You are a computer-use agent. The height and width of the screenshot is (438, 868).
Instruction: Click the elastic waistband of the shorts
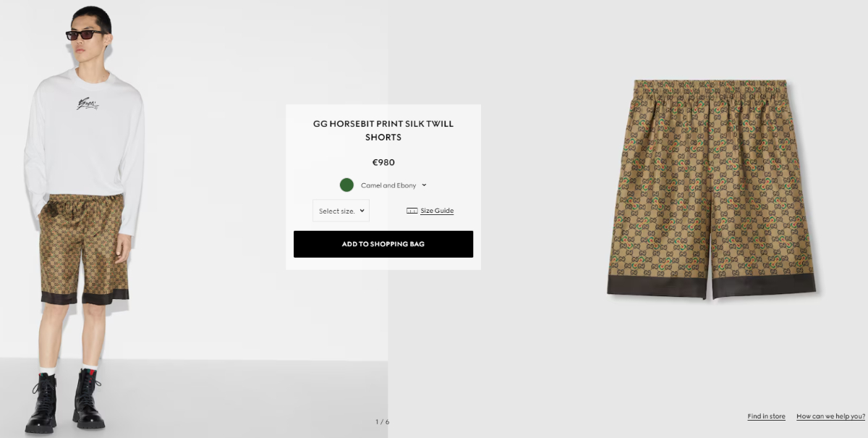(x=710, y=86)
